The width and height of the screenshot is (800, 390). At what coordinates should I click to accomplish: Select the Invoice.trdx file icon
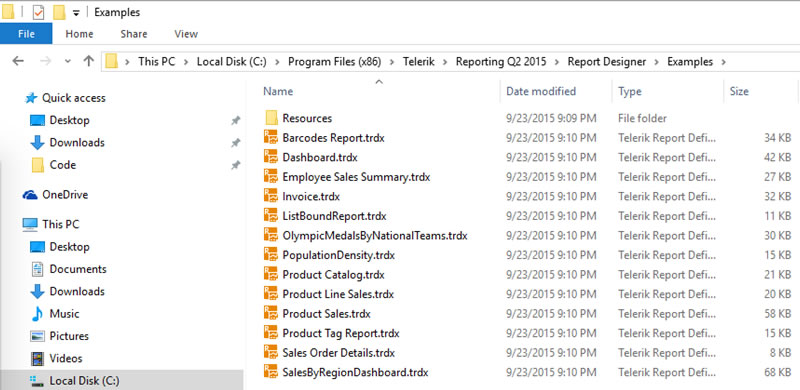270,196
